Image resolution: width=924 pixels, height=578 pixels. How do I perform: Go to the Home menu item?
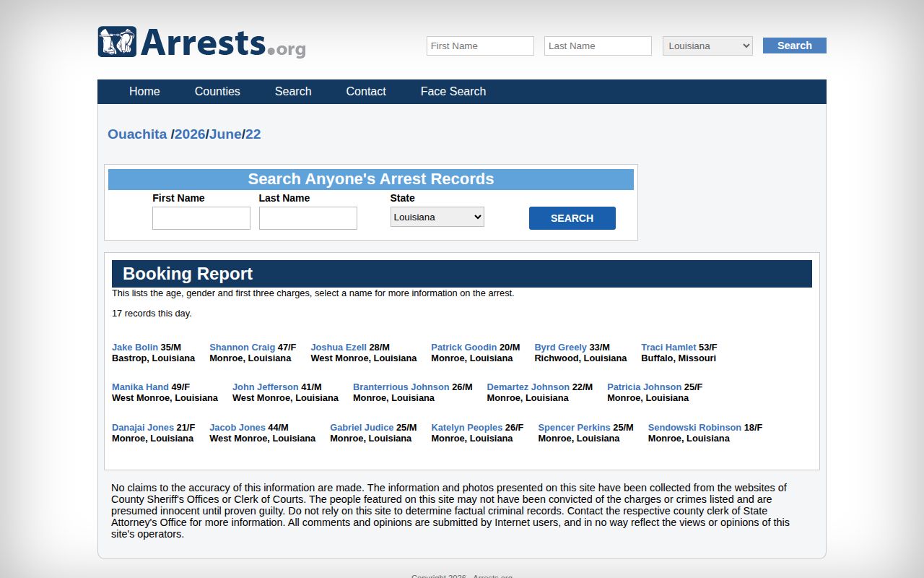(x=144, y=91)
